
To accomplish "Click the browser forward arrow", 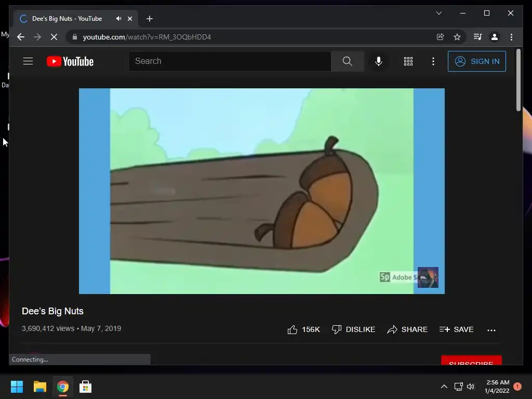I will point(37,37).
